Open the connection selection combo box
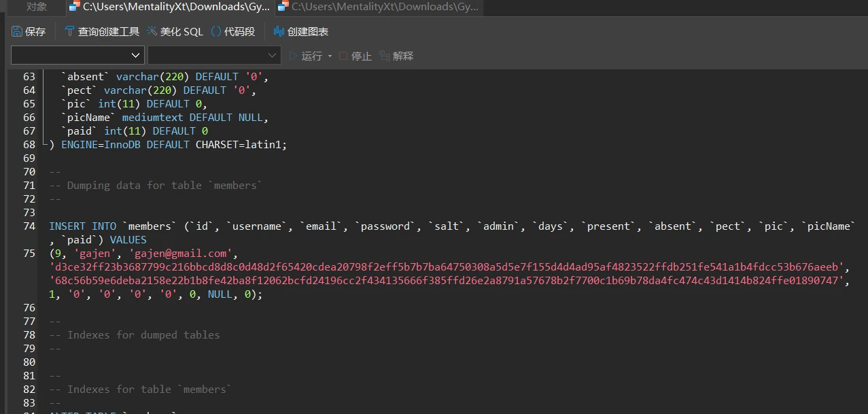The height and width of the screenshot is (414, 868). [x=77, y=55]
